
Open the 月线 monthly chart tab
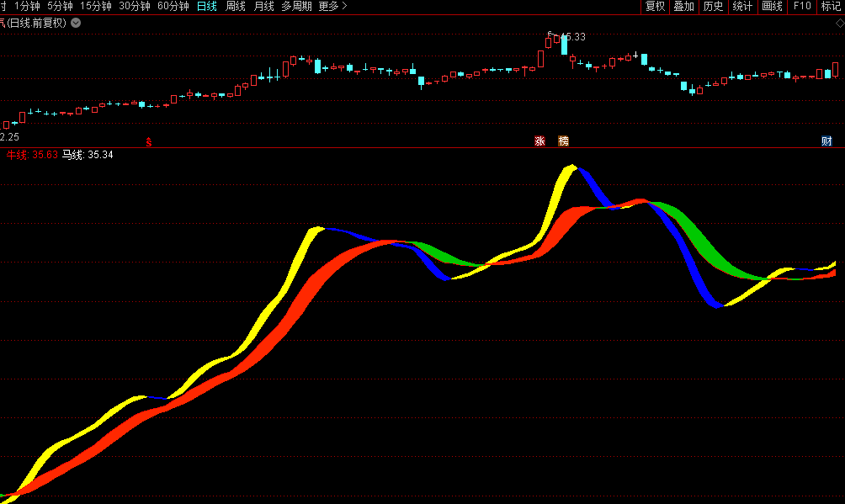coord(263,7)
